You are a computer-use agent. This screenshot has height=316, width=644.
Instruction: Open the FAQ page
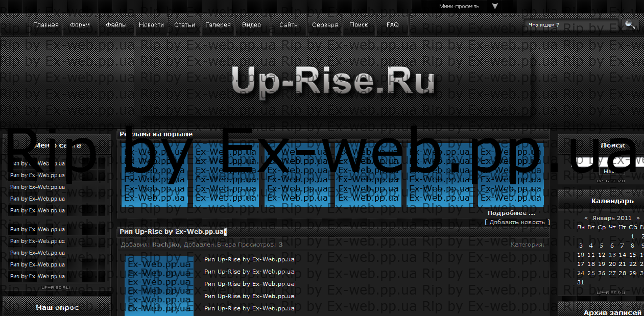(x=393, y=25)
